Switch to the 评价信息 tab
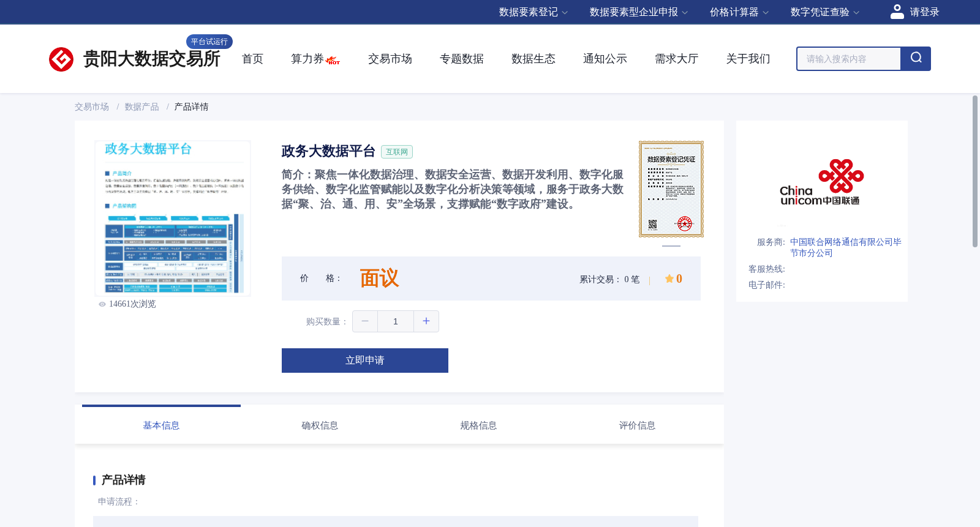 click(637, 425)
